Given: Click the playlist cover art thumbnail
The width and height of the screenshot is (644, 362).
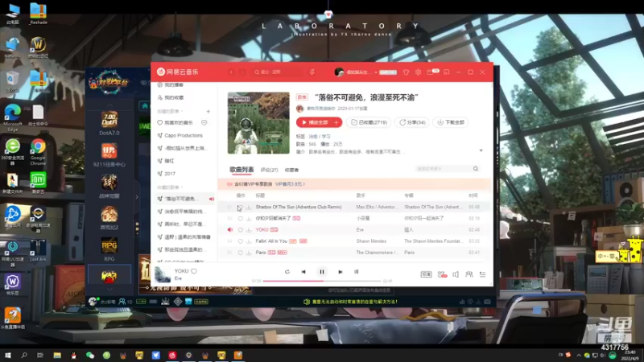Looking at the screenshot, I should [x=258, y=123].
